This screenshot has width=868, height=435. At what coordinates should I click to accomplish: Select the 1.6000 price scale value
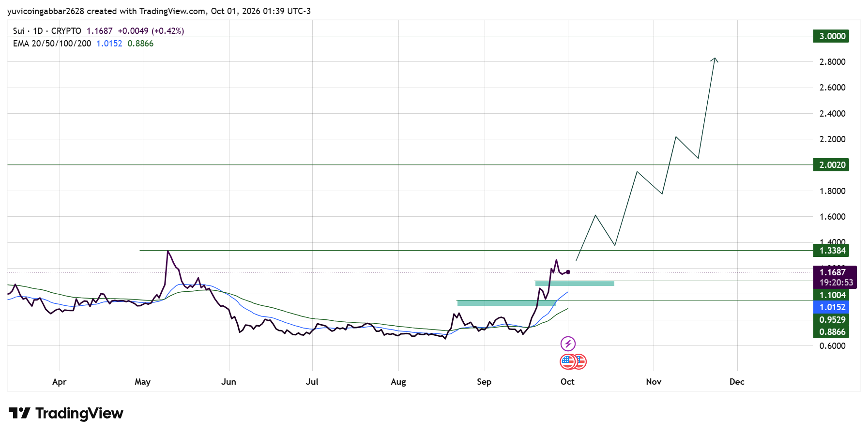(832, 217)
